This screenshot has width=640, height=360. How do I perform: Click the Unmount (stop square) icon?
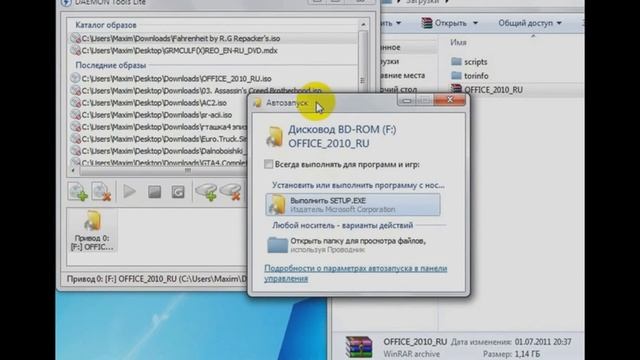pyautogui.click(x=154, y=191)
